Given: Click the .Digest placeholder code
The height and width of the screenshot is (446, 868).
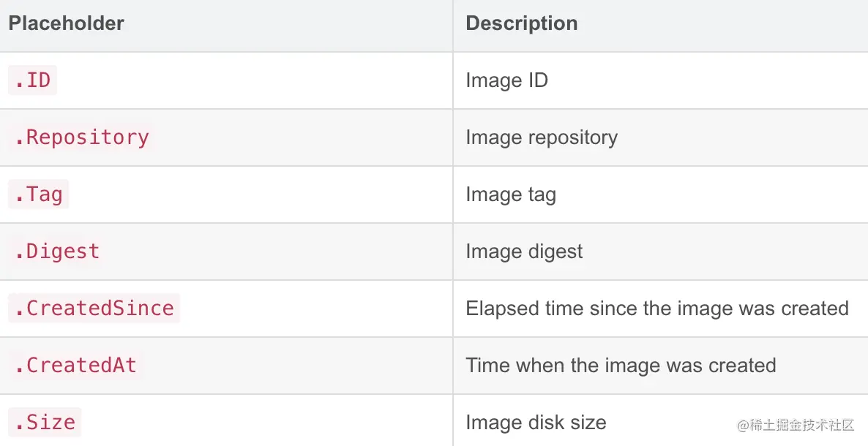Looking at the screenshot, I should [56, 252].
